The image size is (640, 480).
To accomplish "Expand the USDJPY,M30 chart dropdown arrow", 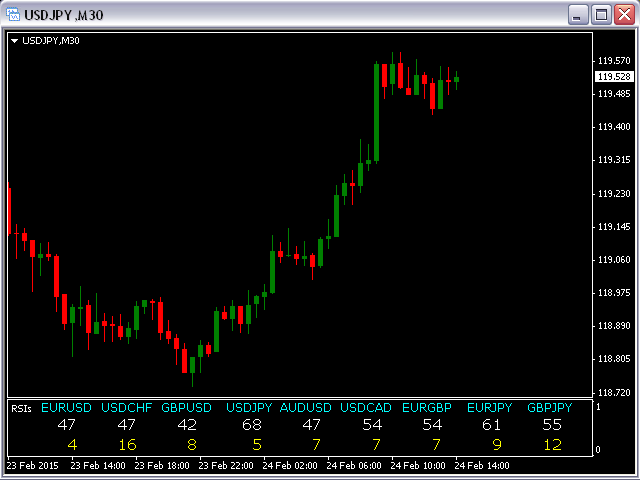I will [x=15, y=41].
